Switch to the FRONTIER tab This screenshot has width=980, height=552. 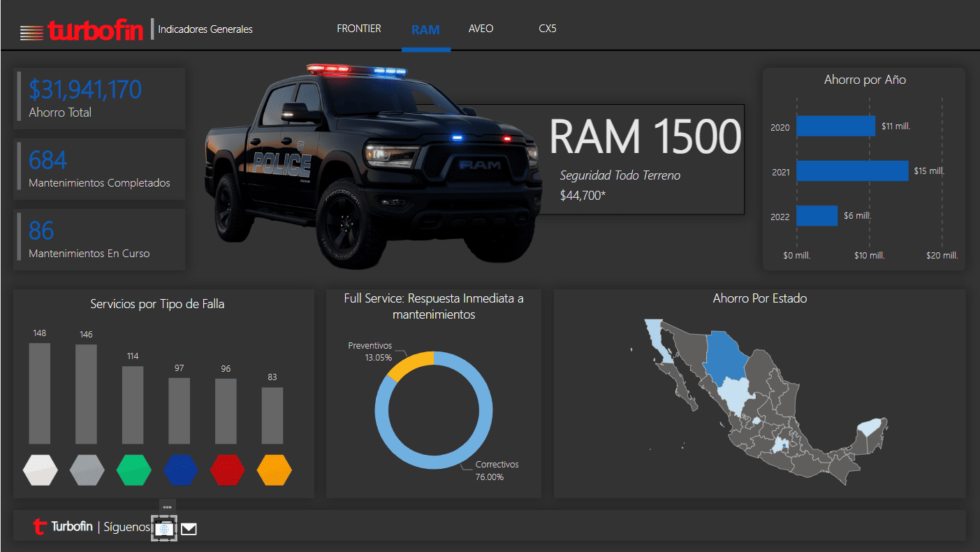click(359, 29)
